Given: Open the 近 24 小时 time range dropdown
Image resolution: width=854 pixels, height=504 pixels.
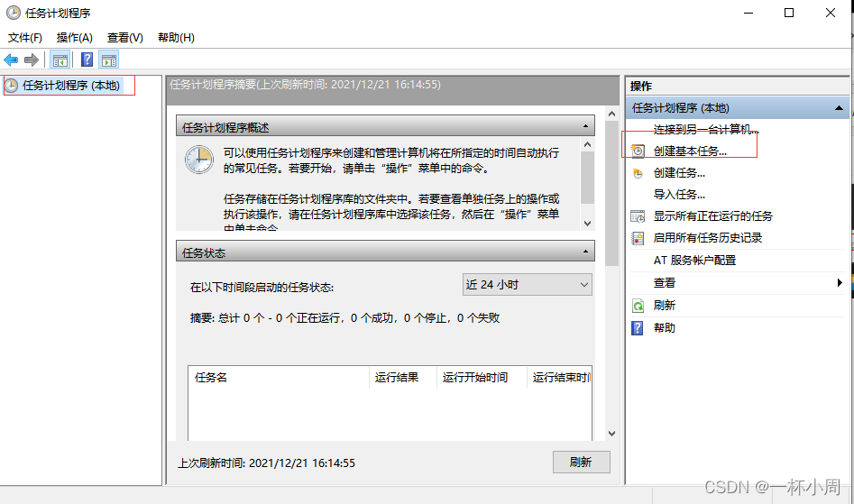Looking at the screenshot, I should 528,285.
